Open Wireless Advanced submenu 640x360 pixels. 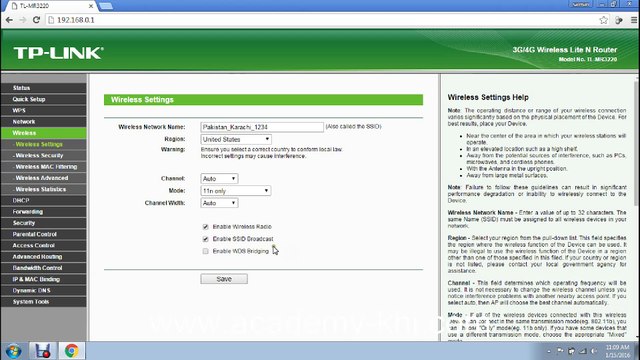coord(44,178)
